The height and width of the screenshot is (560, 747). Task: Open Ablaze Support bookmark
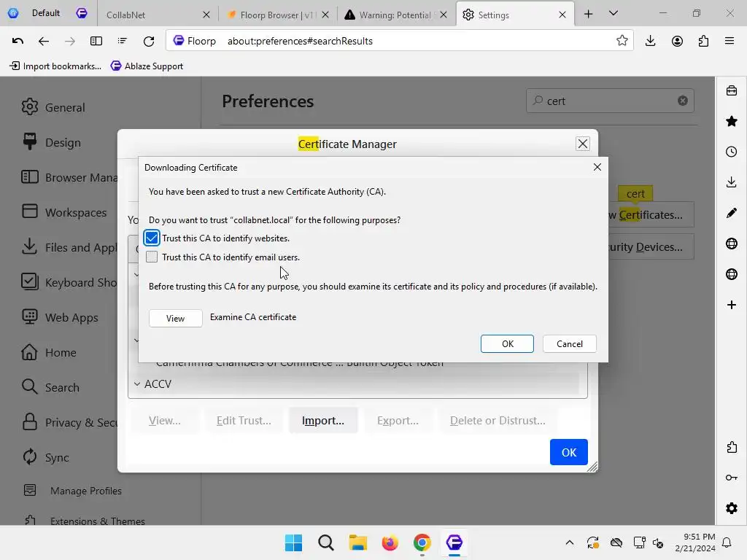click(147, 66)
